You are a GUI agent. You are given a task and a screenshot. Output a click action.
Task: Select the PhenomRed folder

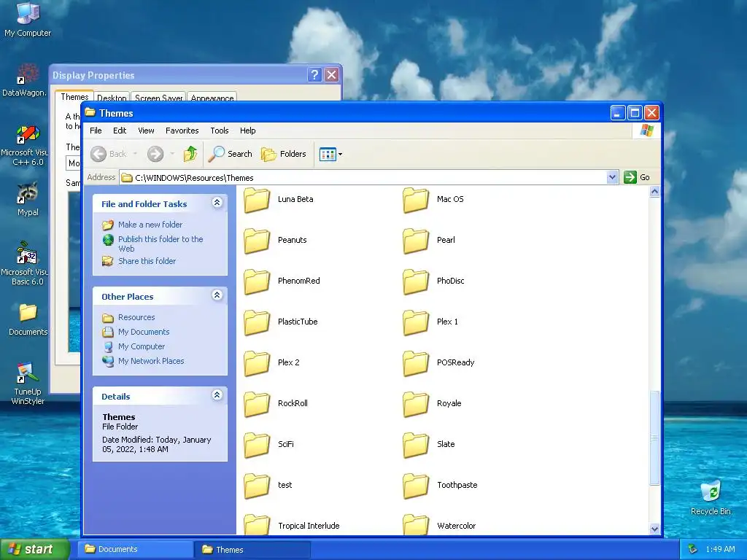(282, 281)
